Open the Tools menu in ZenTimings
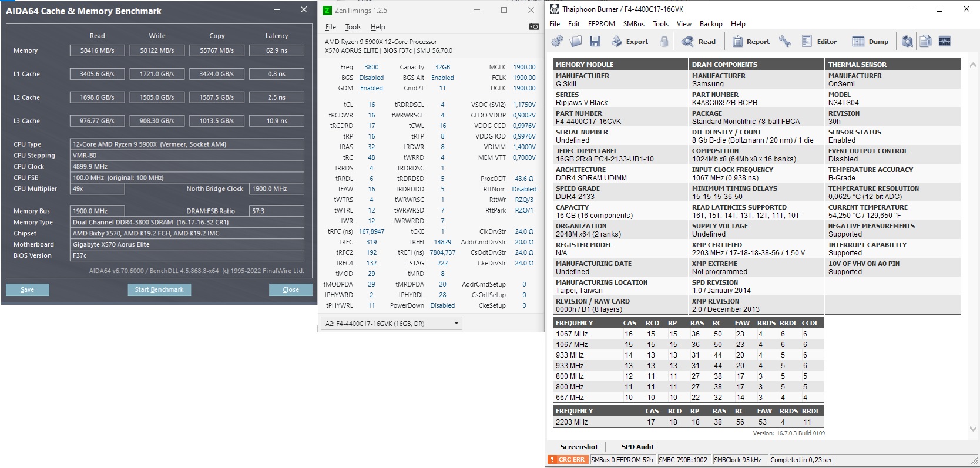 pyautogui.click(x=353, y=27)
